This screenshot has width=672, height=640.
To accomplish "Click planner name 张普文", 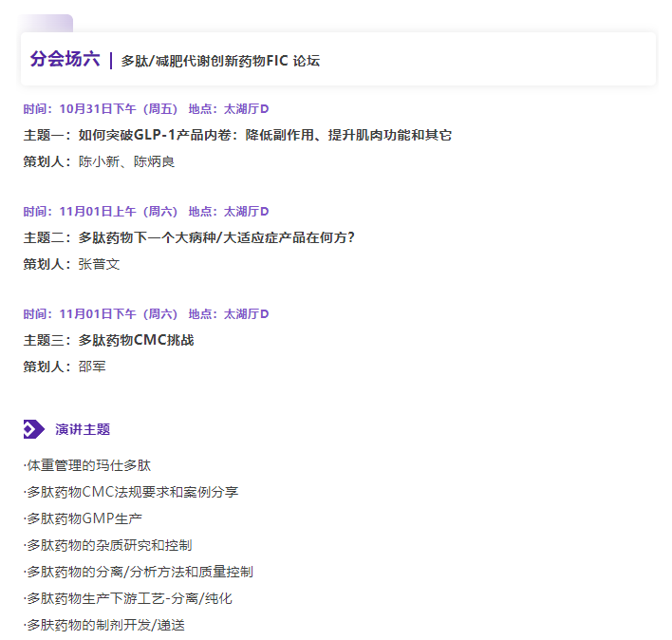I will tap(99, 264).
